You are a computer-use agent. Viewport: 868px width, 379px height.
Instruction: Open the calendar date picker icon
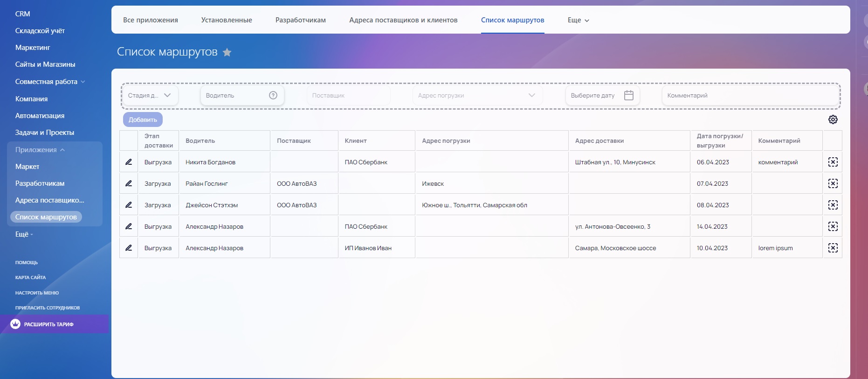628,95
